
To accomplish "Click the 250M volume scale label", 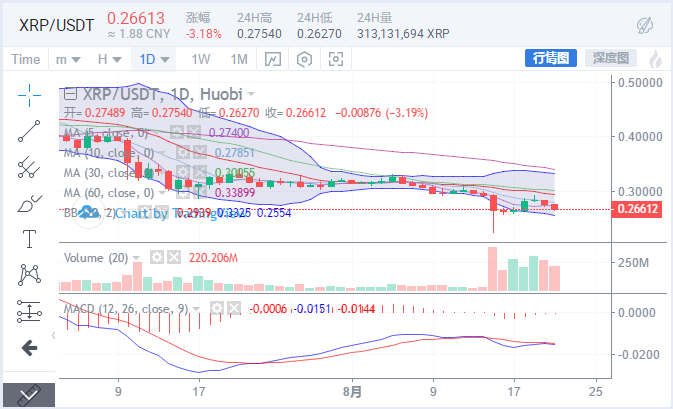I will click(633, 263).
